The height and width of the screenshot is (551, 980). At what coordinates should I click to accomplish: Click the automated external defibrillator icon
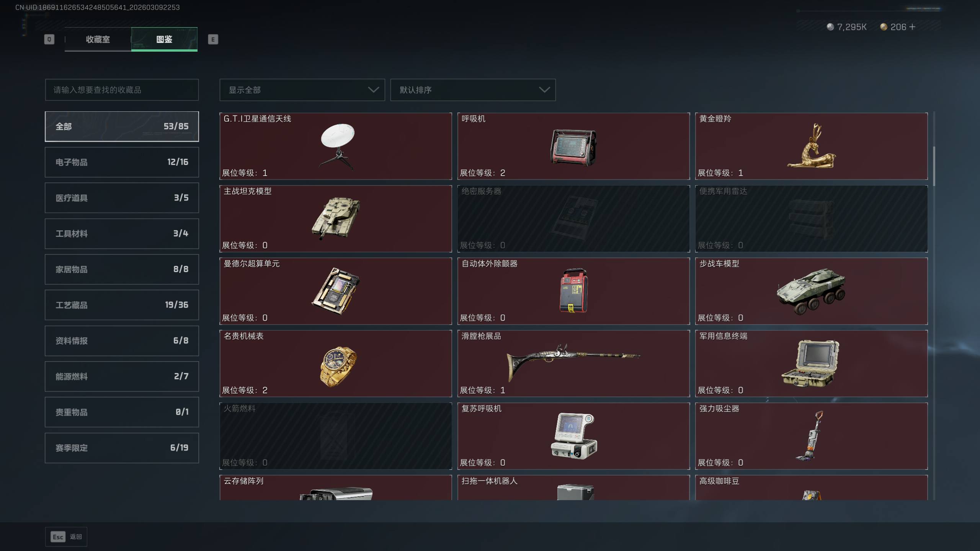(573, 290)
